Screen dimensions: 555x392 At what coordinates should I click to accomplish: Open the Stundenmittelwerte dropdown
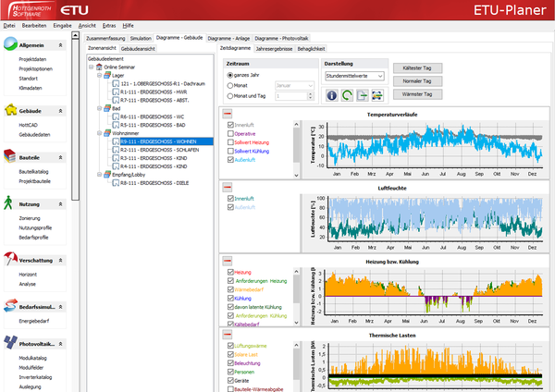point(354,76)
